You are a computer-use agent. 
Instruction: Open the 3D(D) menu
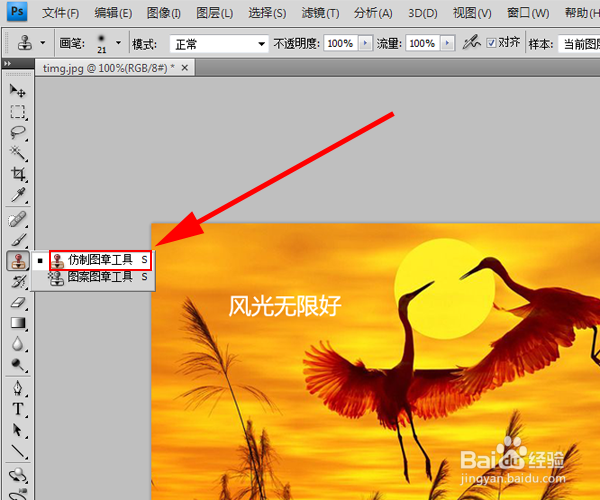tap(422, 13)
